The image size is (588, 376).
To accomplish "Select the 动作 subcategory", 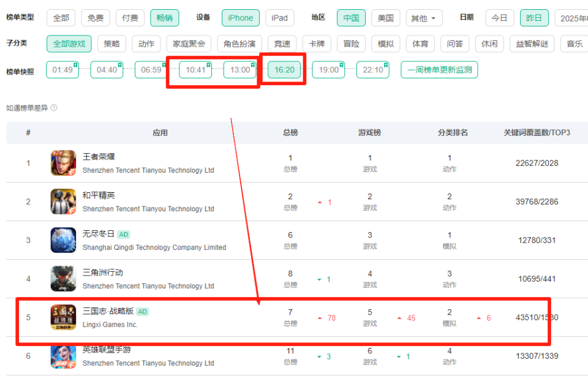I will (x=146, y=44).
